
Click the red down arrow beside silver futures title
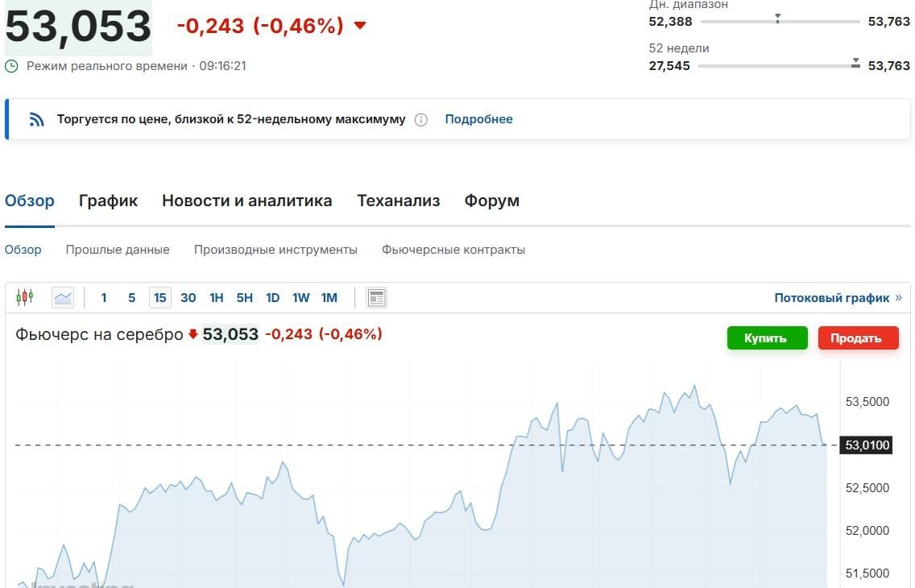click(x=193, y=334)
